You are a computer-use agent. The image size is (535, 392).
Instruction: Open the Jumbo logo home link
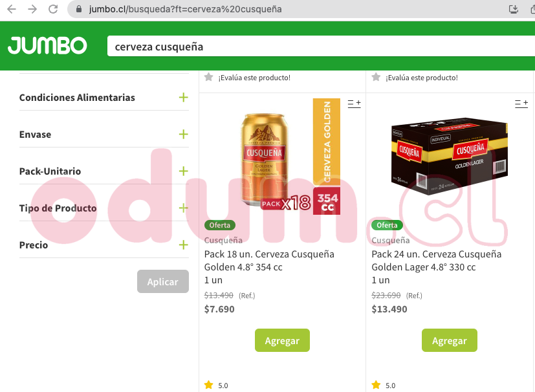point(47,46)
